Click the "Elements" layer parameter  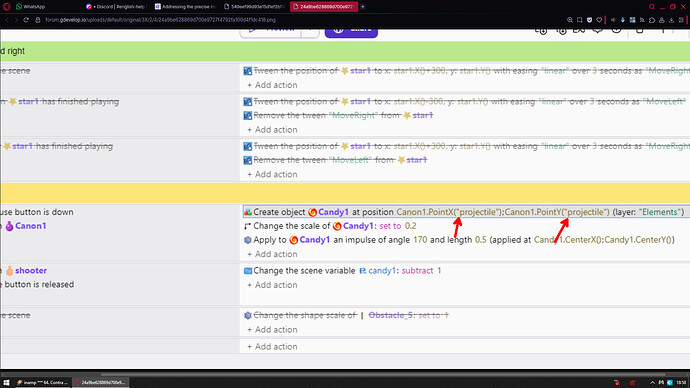[661, 212]
